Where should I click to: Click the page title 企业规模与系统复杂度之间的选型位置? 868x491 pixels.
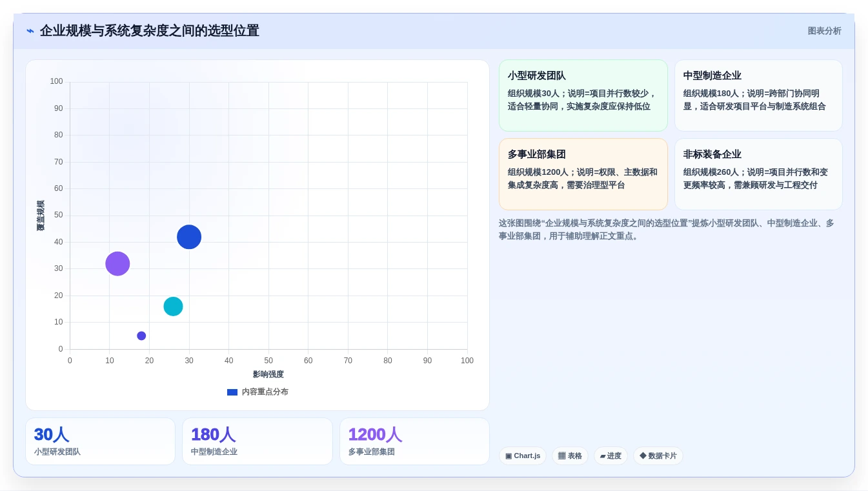pyautogui.click(x=150, y=31)
